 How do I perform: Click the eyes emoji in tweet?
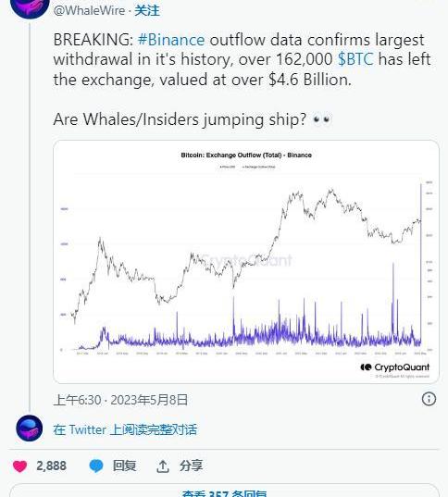[x=321, y=119]
